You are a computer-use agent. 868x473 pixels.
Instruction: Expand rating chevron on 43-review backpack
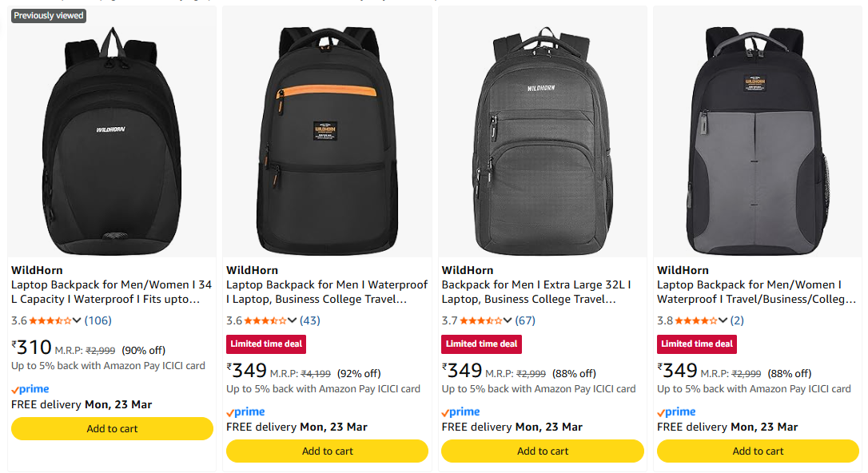tap(293, 320)
